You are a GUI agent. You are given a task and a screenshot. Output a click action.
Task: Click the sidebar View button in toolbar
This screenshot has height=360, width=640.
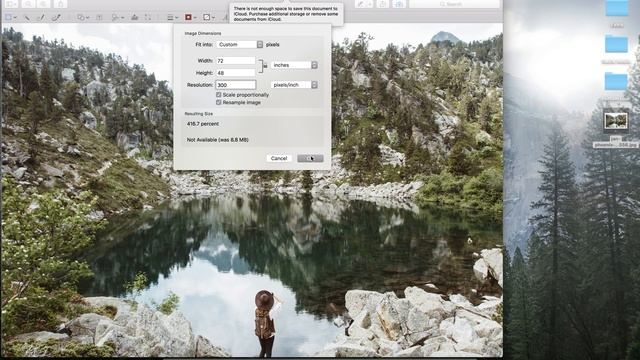point(11,4)
